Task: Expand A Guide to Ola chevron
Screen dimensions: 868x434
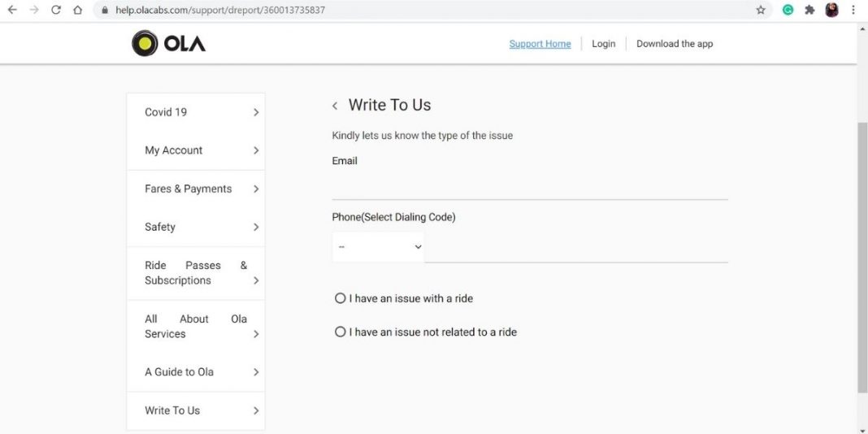Action: coord(256,372)
